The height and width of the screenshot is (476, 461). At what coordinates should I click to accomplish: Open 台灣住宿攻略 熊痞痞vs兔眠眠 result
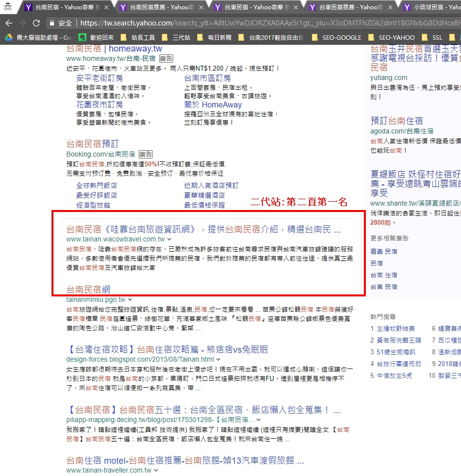pos(167,349)
